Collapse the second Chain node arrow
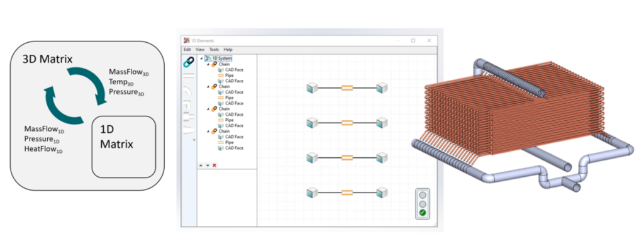 (x=208, y=86)
